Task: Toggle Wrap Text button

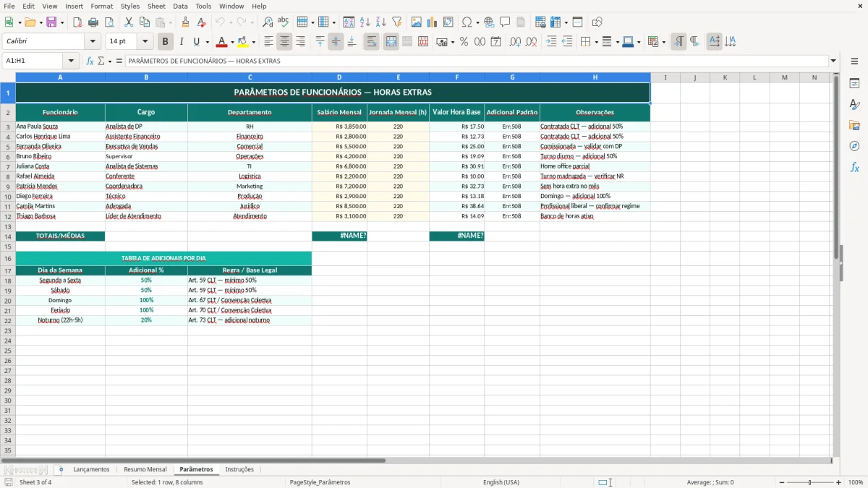Action: 372,42
